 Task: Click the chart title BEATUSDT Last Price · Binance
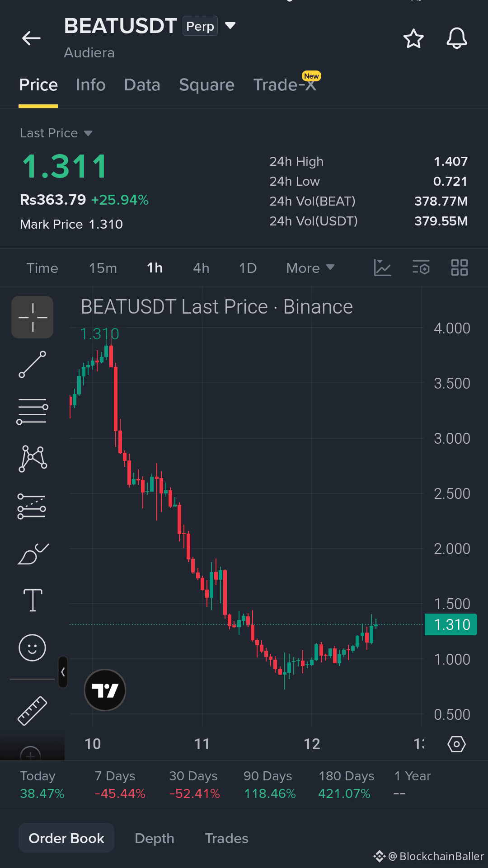216,307
